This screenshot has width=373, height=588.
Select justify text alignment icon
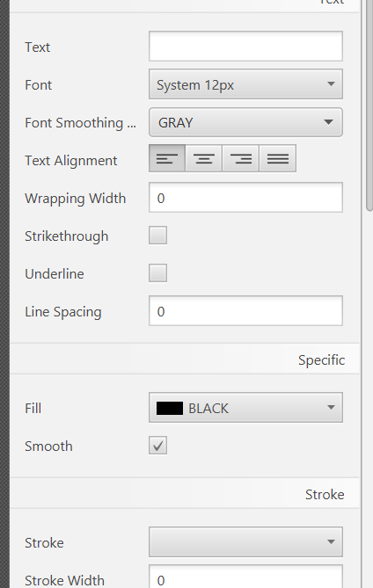click(x=277, y=158)
